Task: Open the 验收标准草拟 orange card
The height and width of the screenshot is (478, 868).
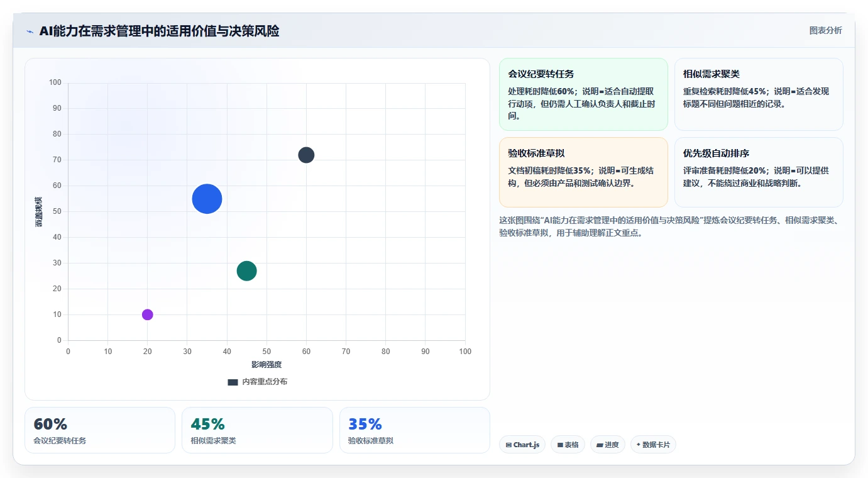Action: pyautogui.click(x=583, y=172)
